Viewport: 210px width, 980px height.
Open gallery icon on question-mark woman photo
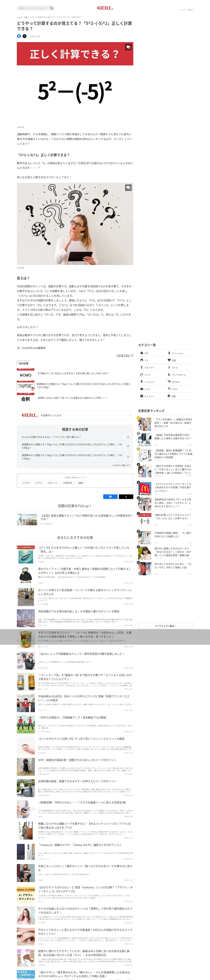point(128,187)
